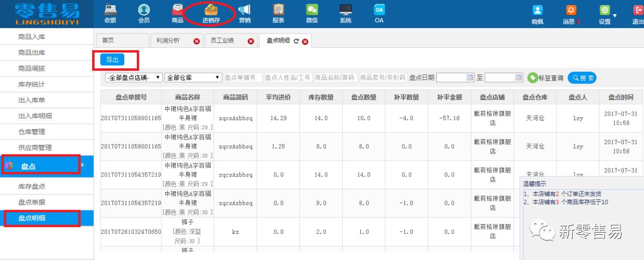Open the 全部仓库 warehouse dropdown
The image size is (644, 260).
coord(193,77)
